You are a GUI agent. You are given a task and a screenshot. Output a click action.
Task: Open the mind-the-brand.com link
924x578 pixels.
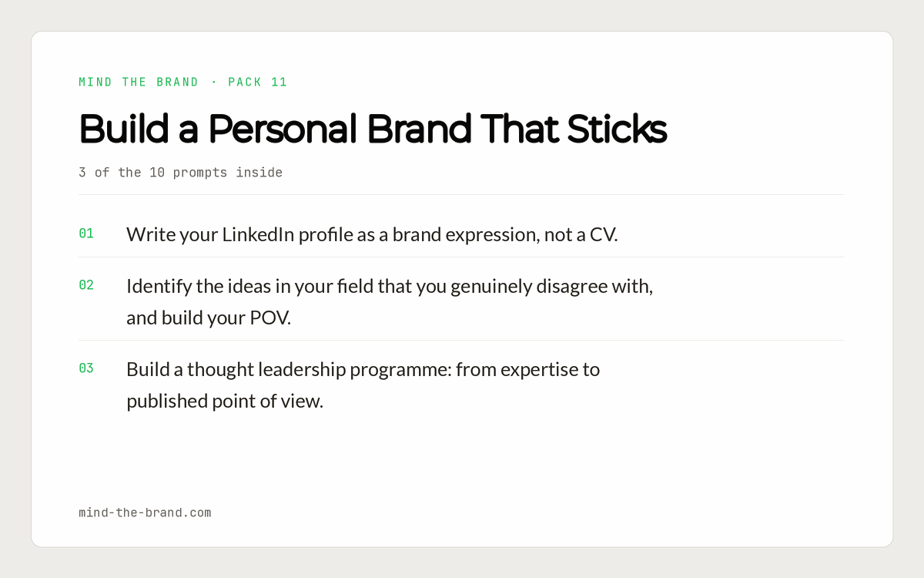145,512
